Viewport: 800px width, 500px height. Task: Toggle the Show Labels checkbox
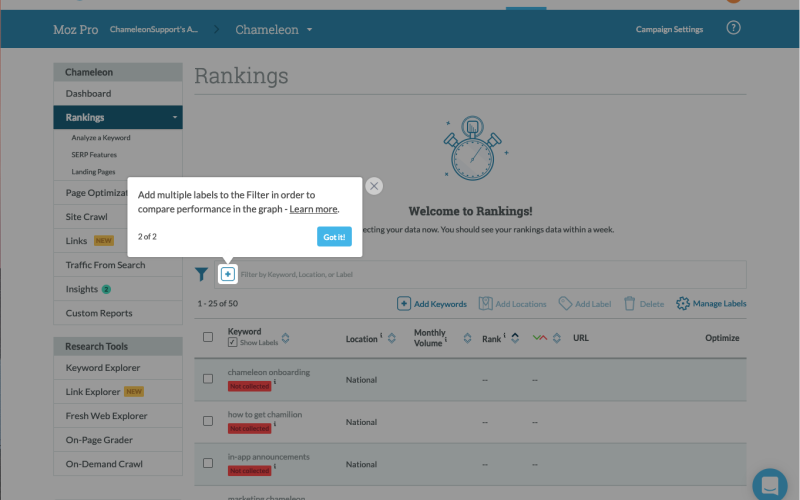232,342
